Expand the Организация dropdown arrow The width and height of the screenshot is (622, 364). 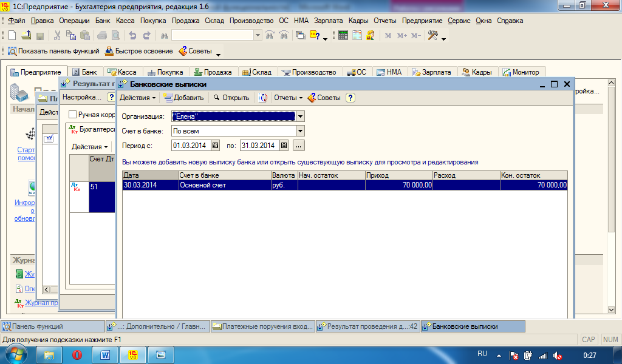[300, 116]
